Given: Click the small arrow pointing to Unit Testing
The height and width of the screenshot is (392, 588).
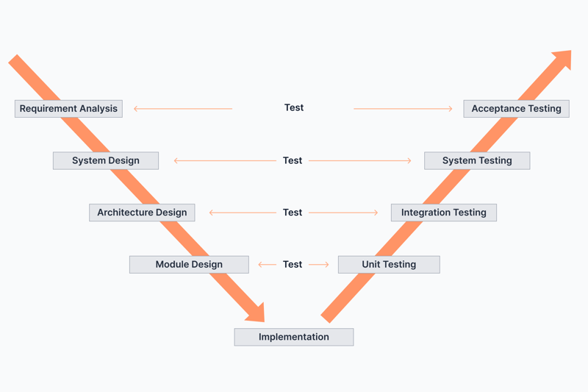Looking at the screenshot, I should click(319, 265).
